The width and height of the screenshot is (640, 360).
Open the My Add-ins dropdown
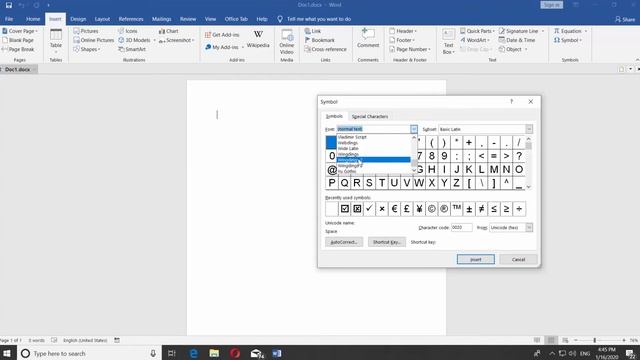pos(223,47)
